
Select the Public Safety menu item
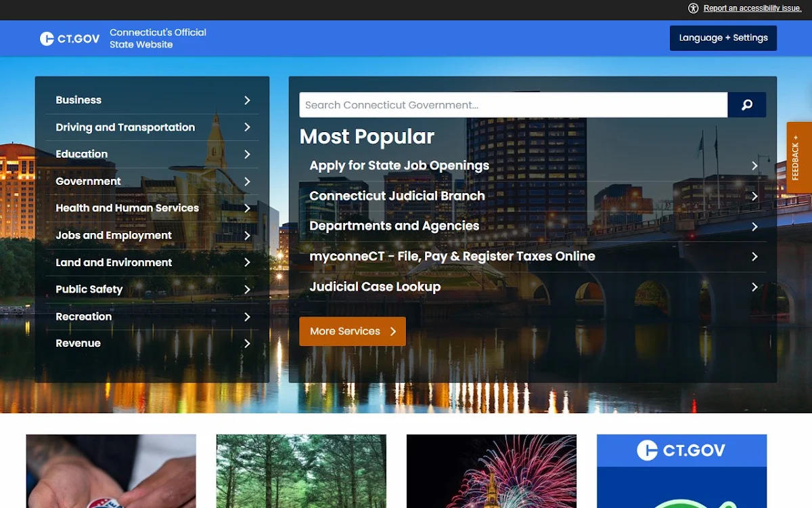coord(152,289)
